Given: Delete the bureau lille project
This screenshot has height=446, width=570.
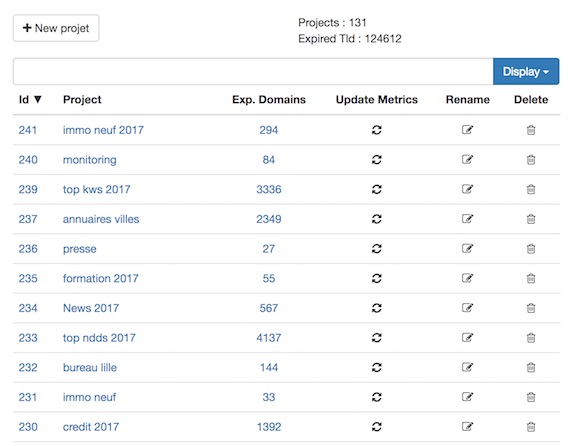Looking at the screenshot, I should (x=531, y=367).
